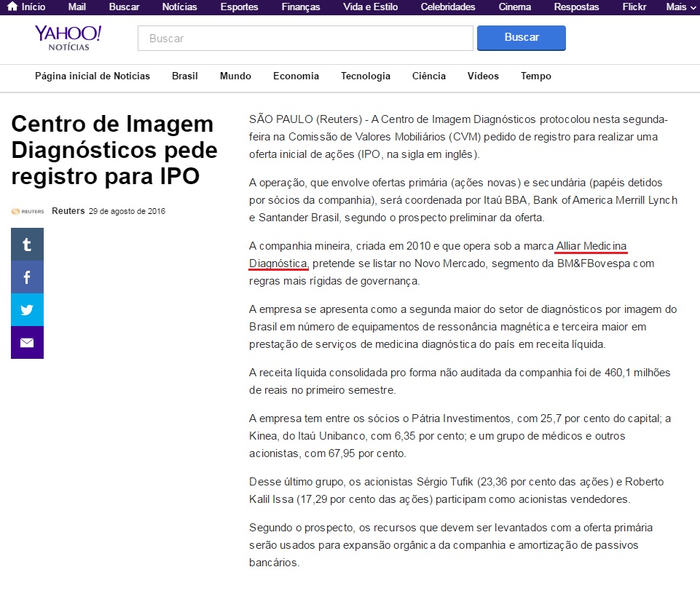Viewport: 700px width, 591px height.
Task: Send article by email icon
Action: [x=27, y=343]
